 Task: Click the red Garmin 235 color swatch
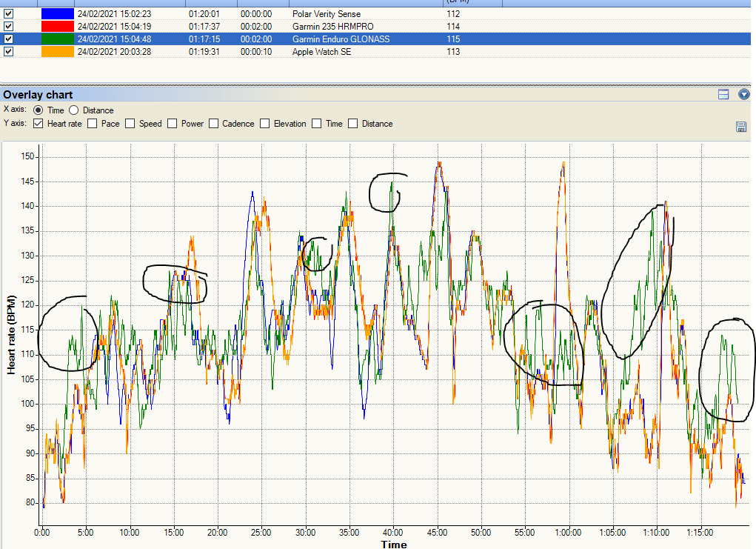click(57, 26)
